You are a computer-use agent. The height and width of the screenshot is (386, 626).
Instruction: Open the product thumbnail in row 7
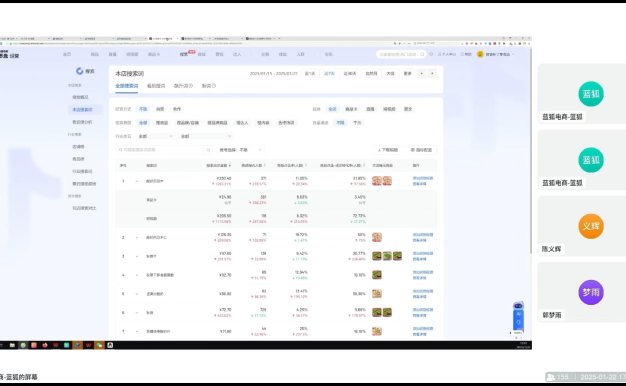[377, 331]
